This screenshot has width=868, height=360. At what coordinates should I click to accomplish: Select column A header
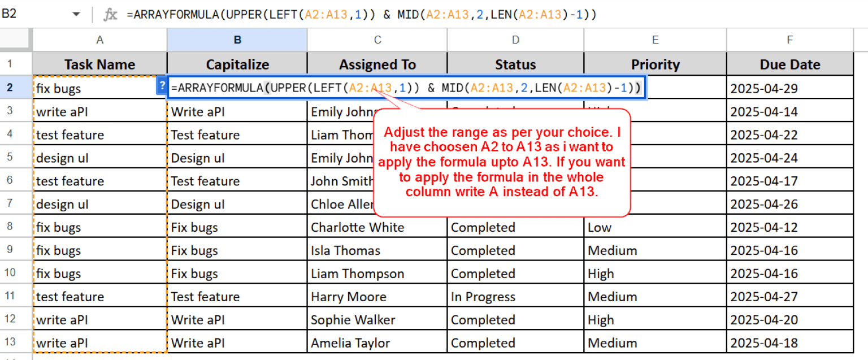(99, 40)
